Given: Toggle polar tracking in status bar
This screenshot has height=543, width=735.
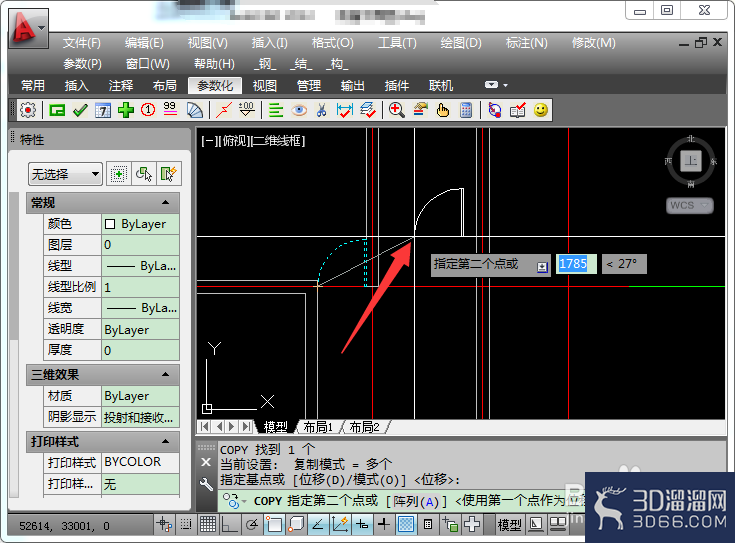Looking at the screenshot, I should 252,525.
